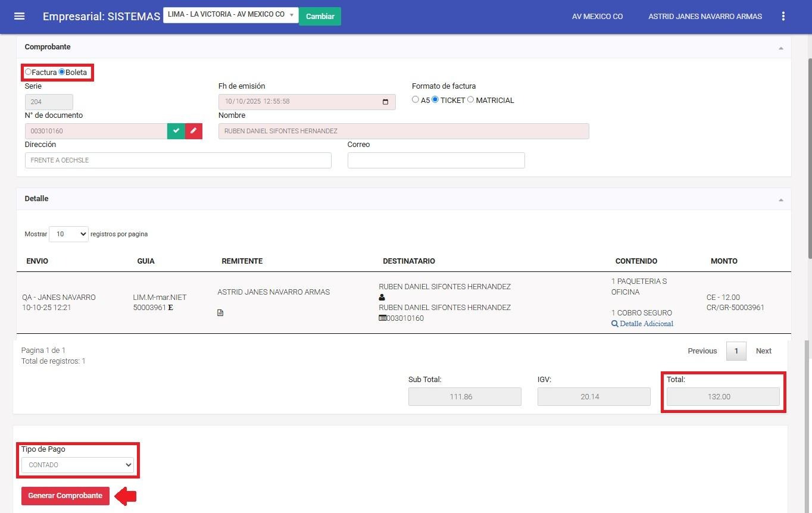Open the records per page dropdown
This screenshot has width=812, height=513.
click(x=68, y=234)
